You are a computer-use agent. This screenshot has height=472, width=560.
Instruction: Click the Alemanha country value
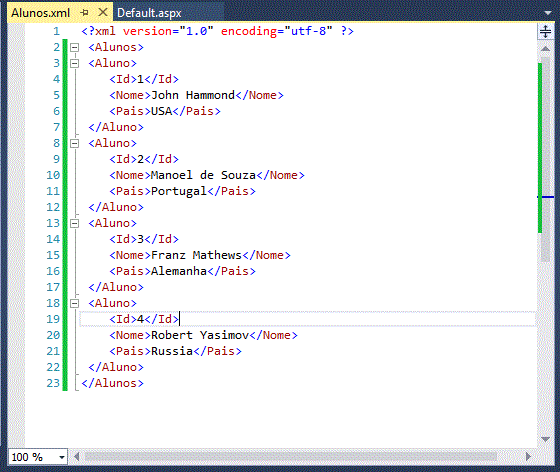click(x=179, y=271)
